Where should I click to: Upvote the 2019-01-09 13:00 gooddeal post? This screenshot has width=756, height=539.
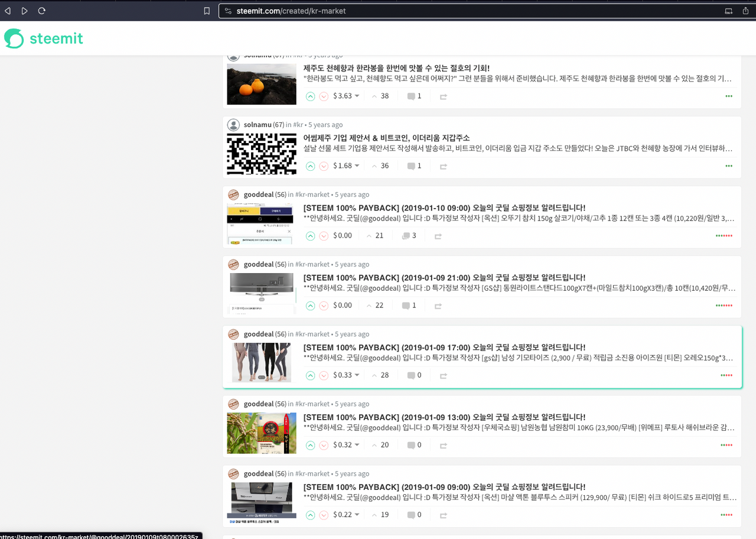tap(310, 445)
